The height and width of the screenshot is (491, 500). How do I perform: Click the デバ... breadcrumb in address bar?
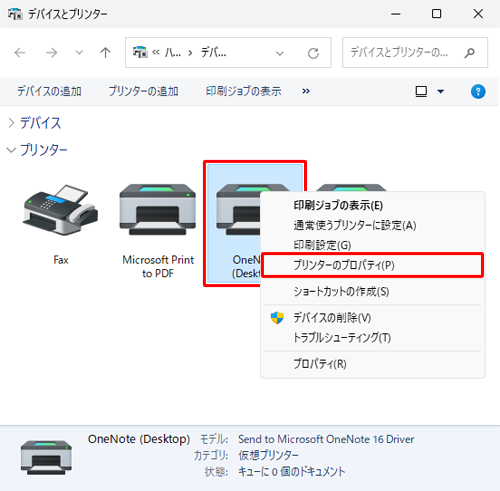pos(214,52)
